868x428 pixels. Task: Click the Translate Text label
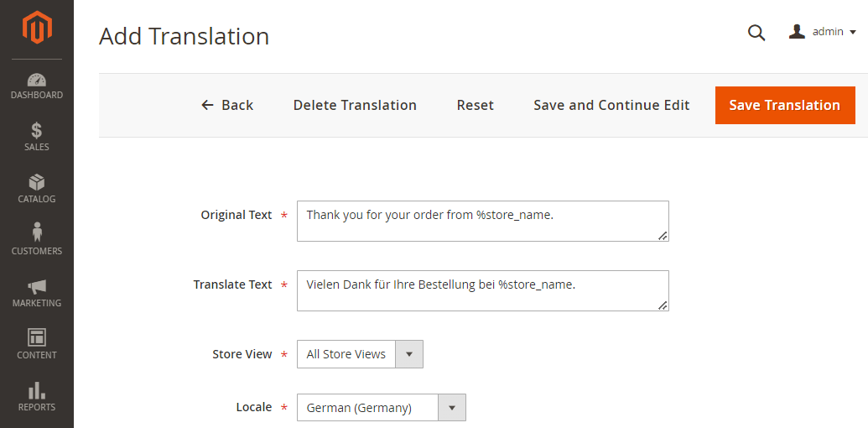click(x=232, y=284)
